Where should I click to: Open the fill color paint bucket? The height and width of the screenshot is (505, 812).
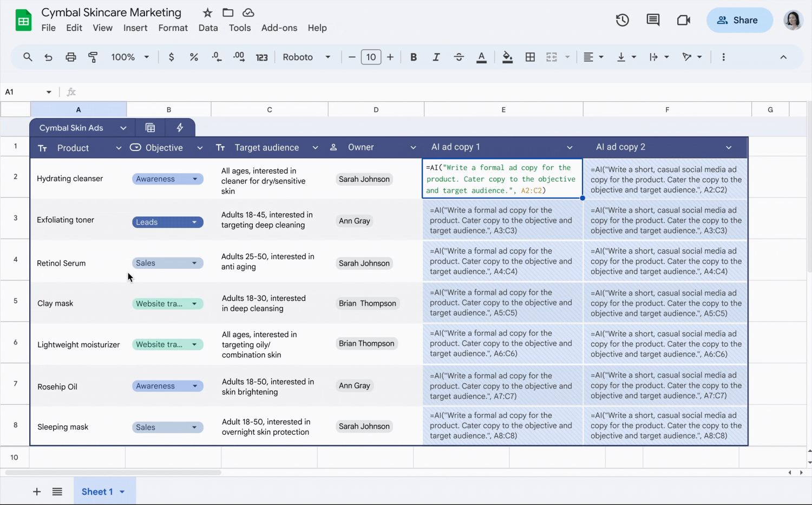point(507,57)
